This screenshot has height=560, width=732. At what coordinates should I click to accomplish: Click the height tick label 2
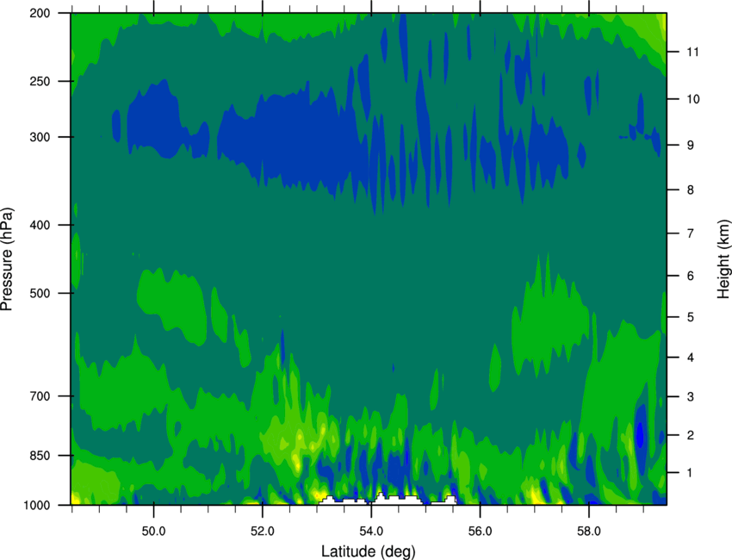point(691,435)
